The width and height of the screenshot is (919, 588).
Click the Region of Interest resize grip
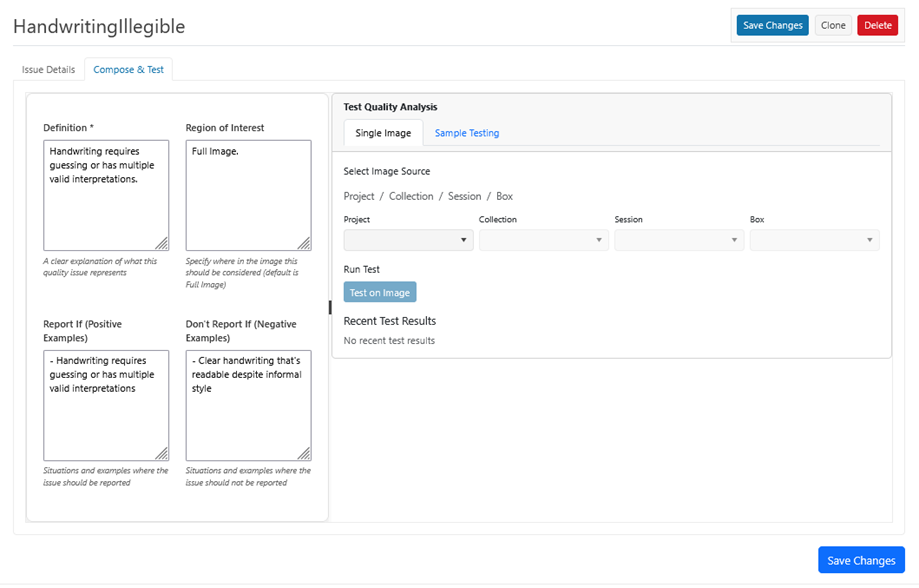pos(304,243)
